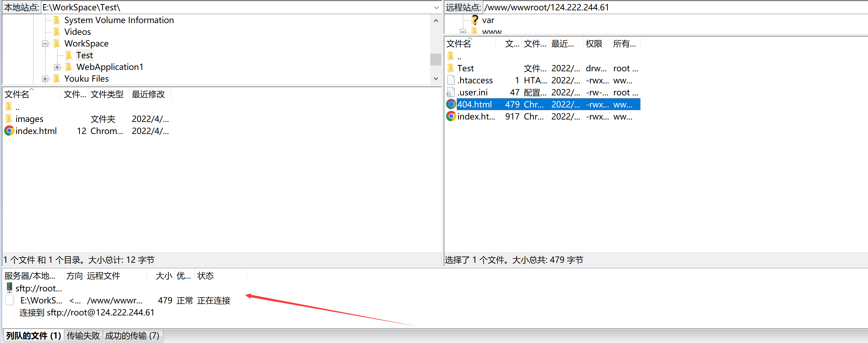
Task: Click the queued file icon beside E:\WorkS...
Action: click(10, 300)
